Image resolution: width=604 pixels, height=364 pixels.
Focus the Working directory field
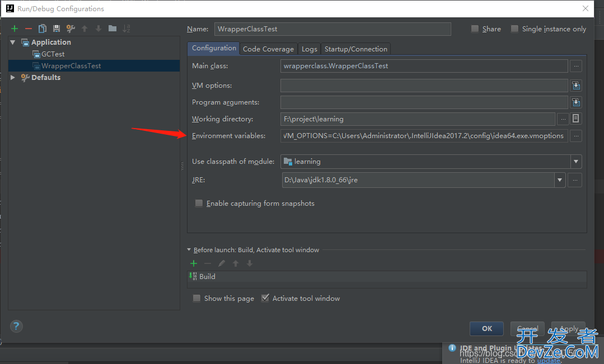(x=418, y=119)
